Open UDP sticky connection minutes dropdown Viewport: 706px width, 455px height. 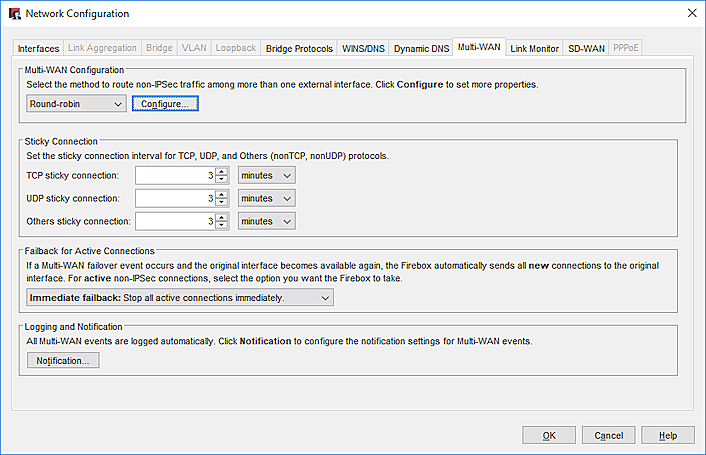pyautogui.click(x=267, y=198)
